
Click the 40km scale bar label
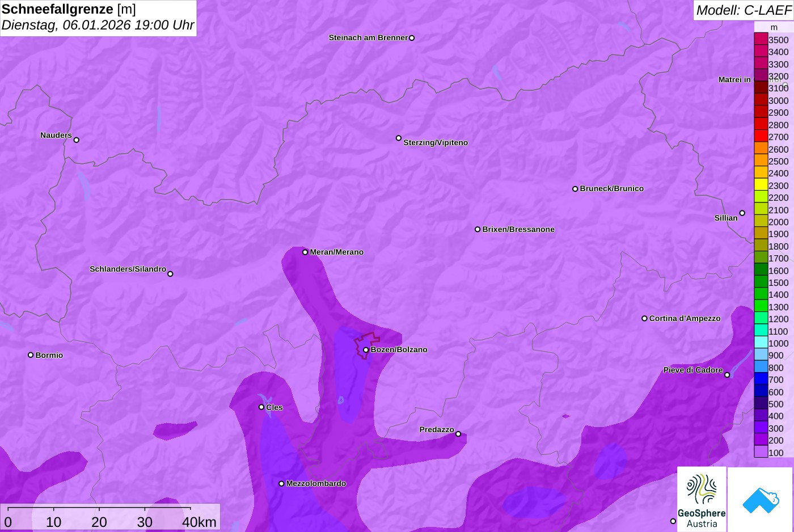click(199, 522)
